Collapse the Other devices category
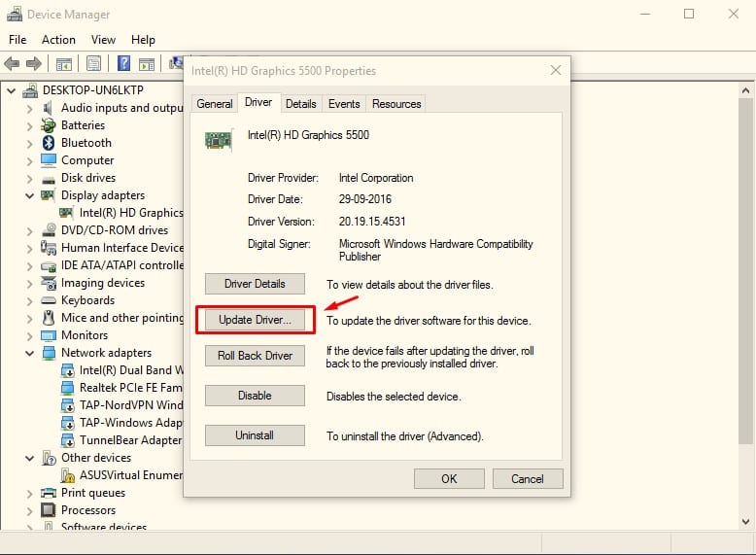This screenshot has height=555, width=756. coord(29,458)
